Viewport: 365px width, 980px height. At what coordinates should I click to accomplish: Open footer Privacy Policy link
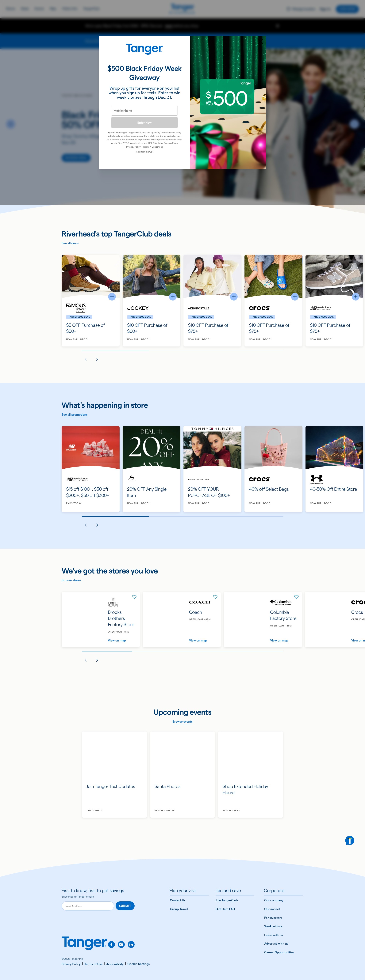tap(71, 964)
